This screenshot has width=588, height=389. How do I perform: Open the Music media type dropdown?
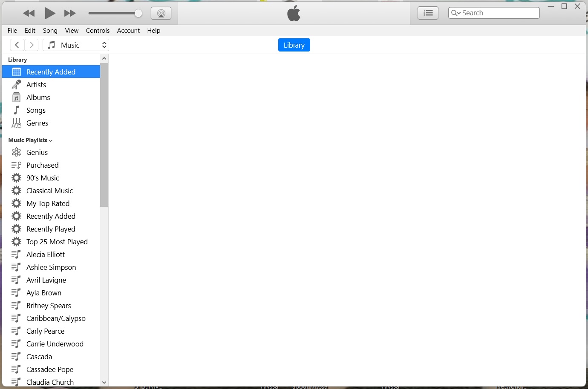[x=76, y=45]
